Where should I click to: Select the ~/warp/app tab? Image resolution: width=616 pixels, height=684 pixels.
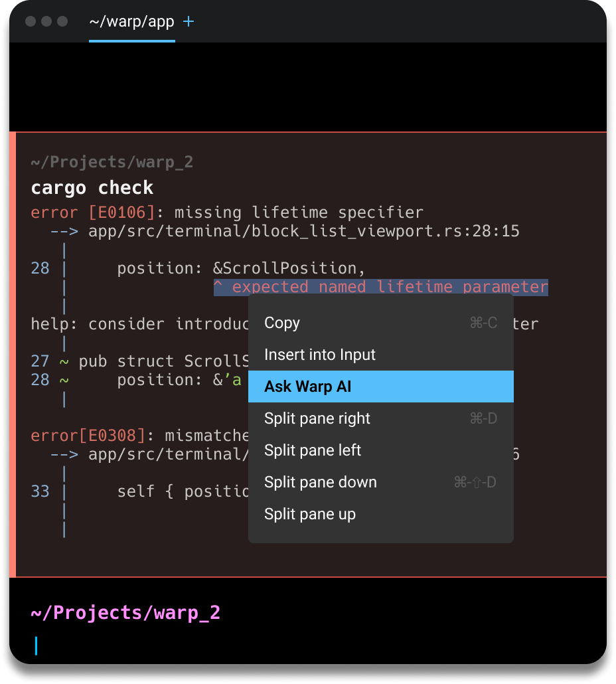click(x=131, y=21)
